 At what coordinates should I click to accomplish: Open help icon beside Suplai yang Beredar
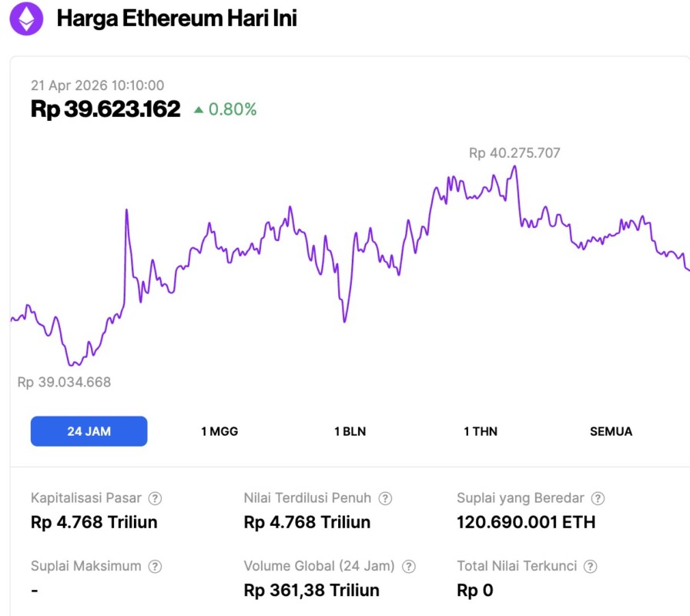click(598, 498)
